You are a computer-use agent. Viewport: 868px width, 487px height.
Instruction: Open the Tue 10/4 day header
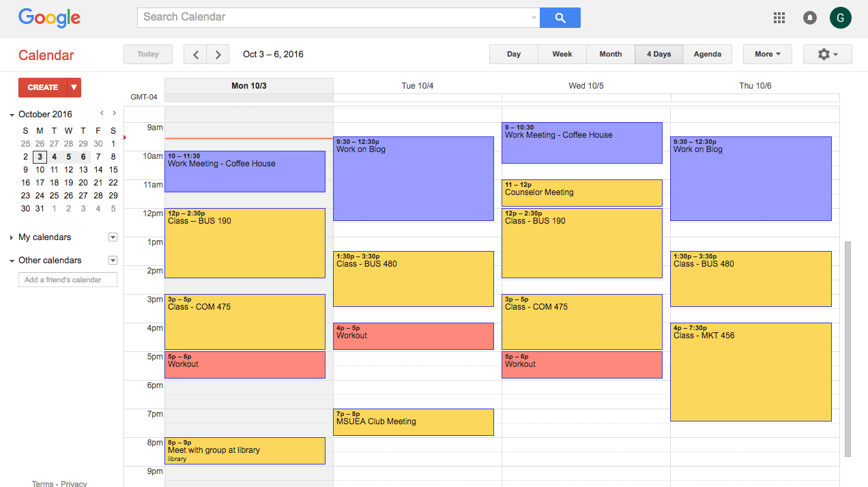418,86
